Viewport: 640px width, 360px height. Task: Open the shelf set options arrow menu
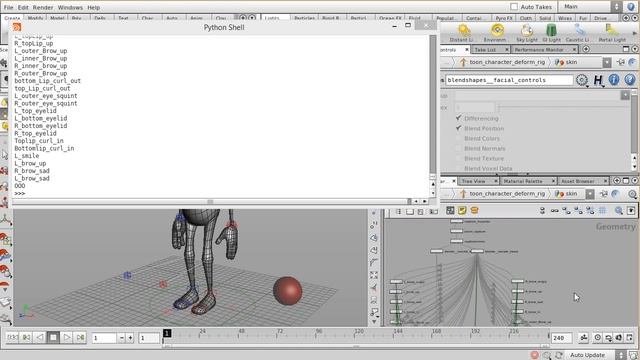point(635,18)
